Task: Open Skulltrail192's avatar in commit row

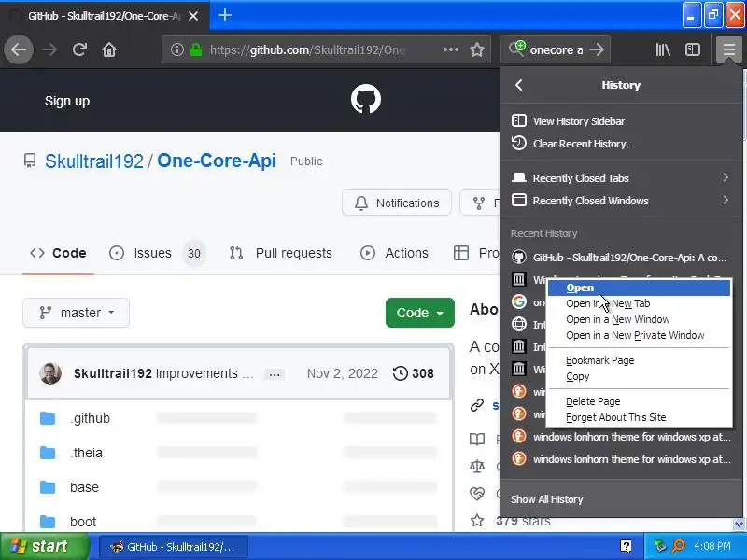Action: [50, 373]
